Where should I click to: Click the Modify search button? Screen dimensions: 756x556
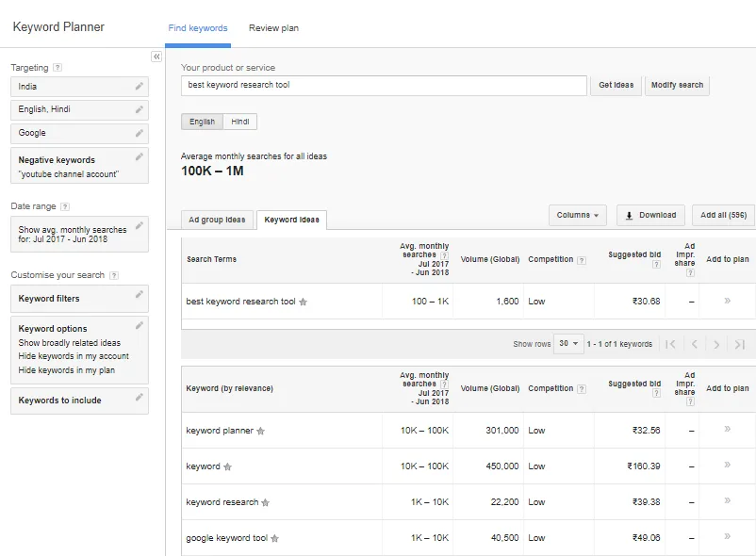coord(677,85)
